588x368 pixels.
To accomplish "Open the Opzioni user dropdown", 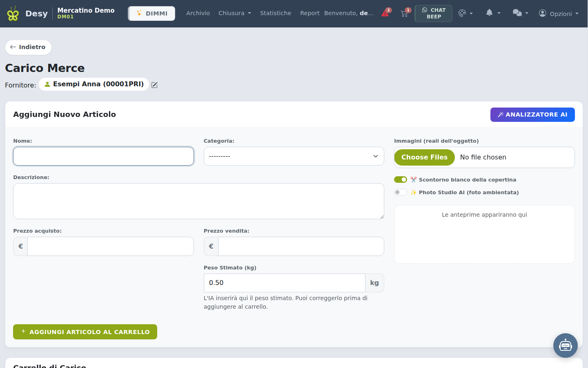I will [559, 13].
